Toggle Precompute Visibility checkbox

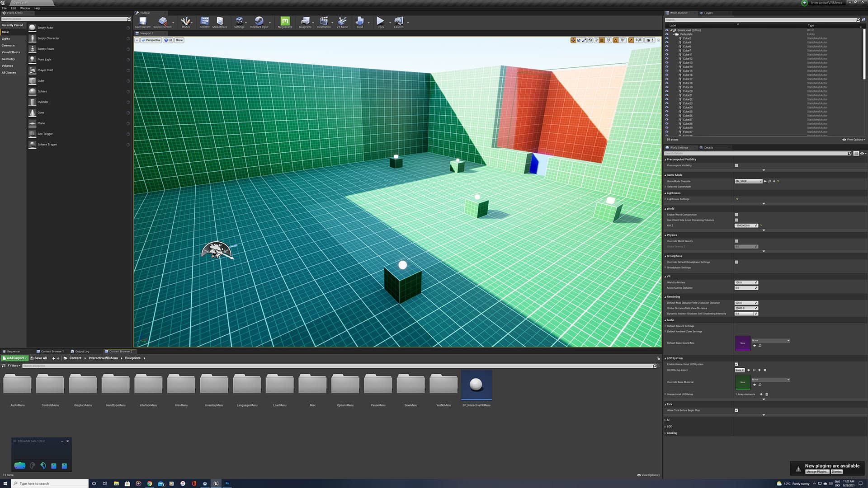[736, 165]
